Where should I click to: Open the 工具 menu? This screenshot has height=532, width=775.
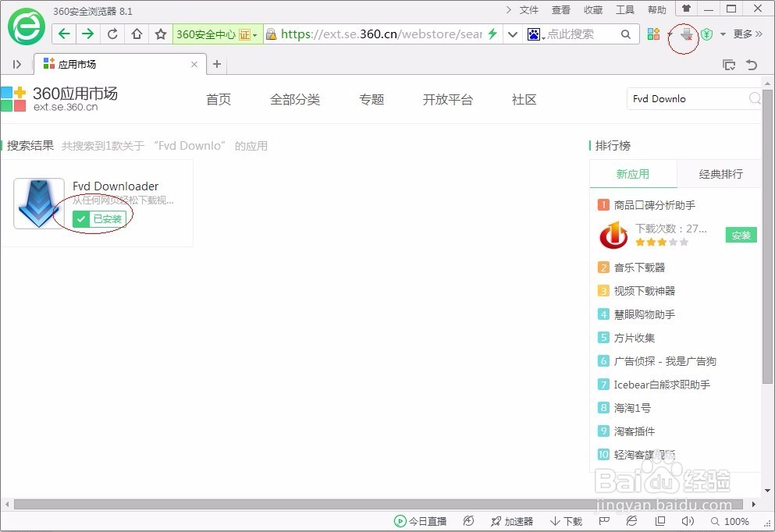pos(624,10)
